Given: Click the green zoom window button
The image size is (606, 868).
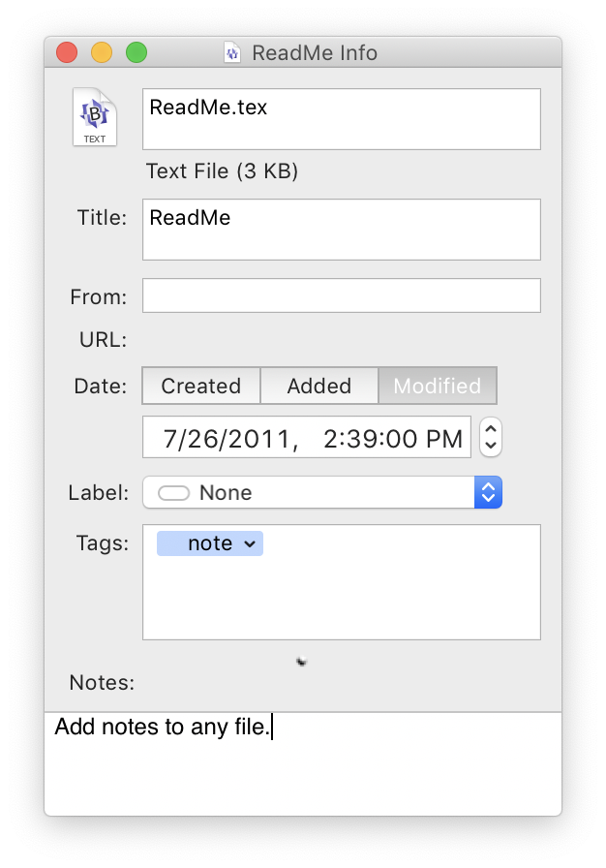Looking at the screenshot, I should (x=136, y=52).
